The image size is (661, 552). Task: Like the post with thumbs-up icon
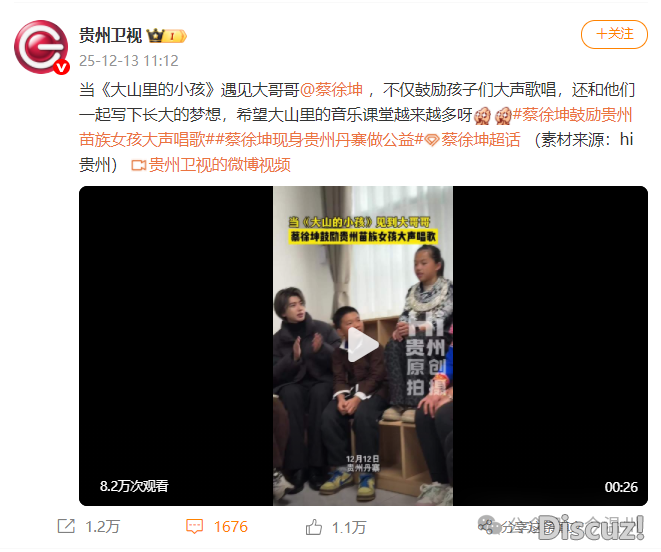coord(314,527)
